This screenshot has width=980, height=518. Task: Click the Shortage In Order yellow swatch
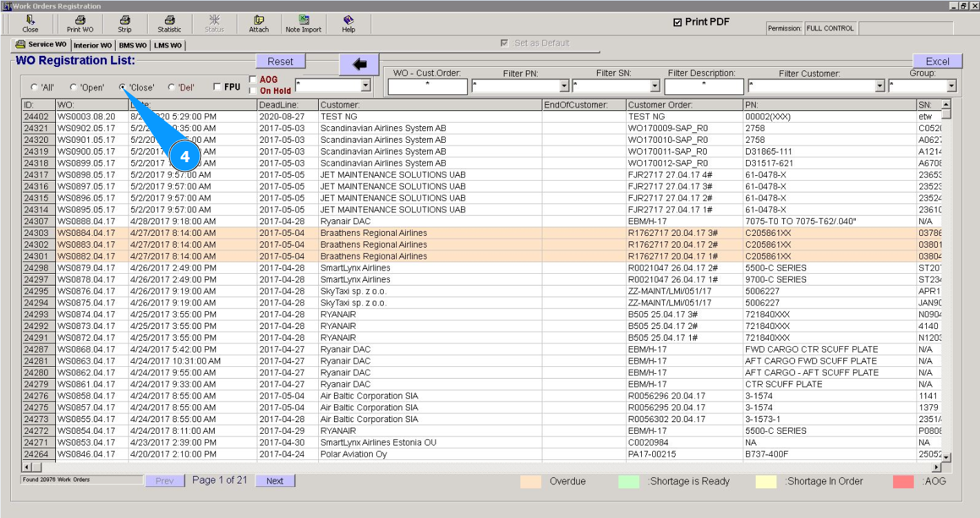tap(766, 481)
